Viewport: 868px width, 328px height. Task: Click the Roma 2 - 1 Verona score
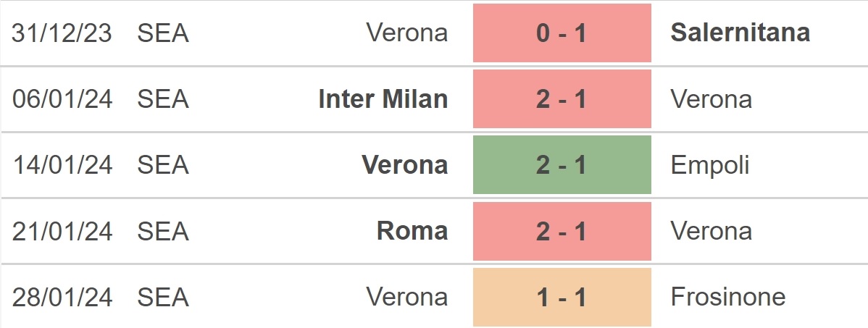[562, 231]
